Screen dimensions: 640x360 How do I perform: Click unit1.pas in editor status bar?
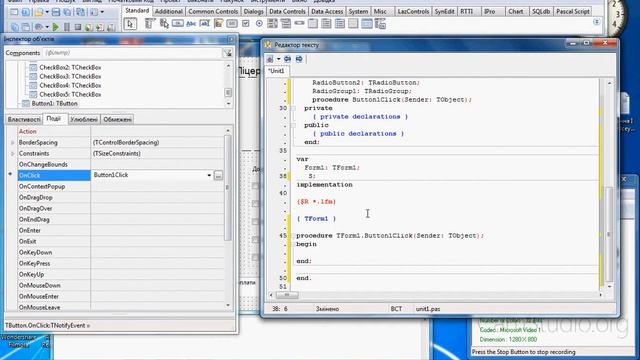pos(428,309)
